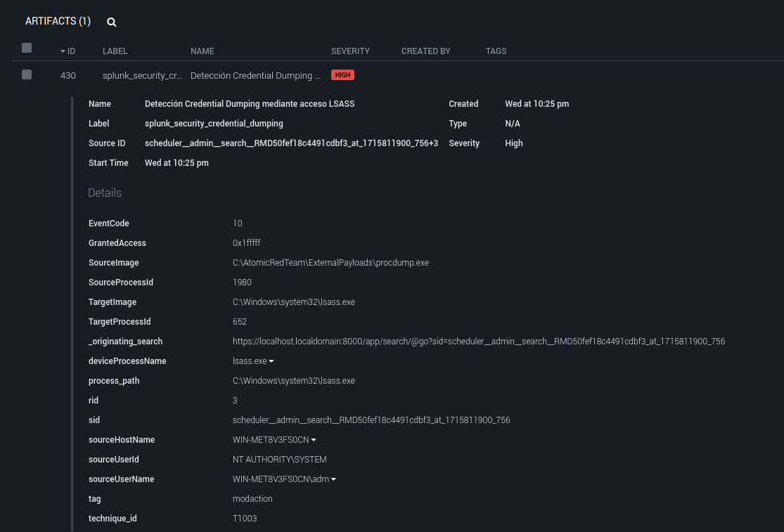
Task: Open the sourceUserName WIN-MET8V3FS0CN\adm dropdown
Action: [333, 479]
